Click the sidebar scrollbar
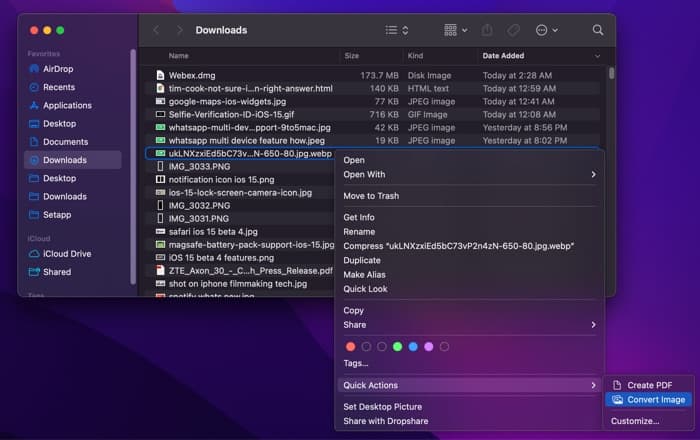Screen dimensions: 700x440 click(133, 166)
